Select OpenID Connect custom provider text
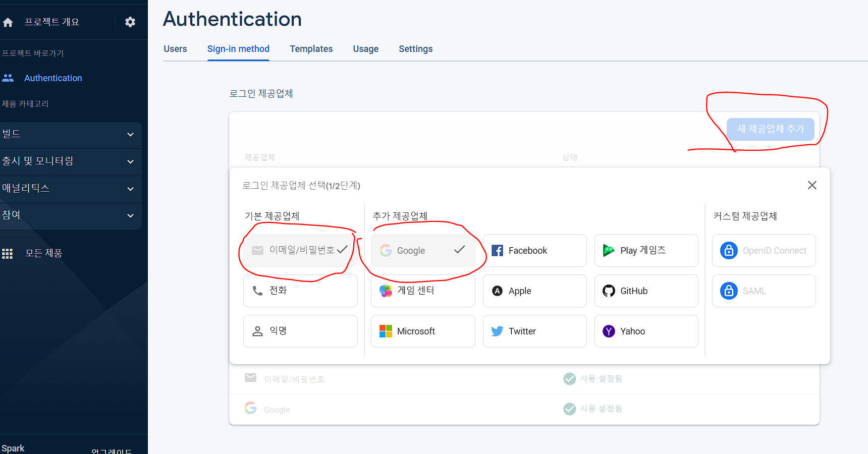The image size is (868, 454). [x=774, y=251]
